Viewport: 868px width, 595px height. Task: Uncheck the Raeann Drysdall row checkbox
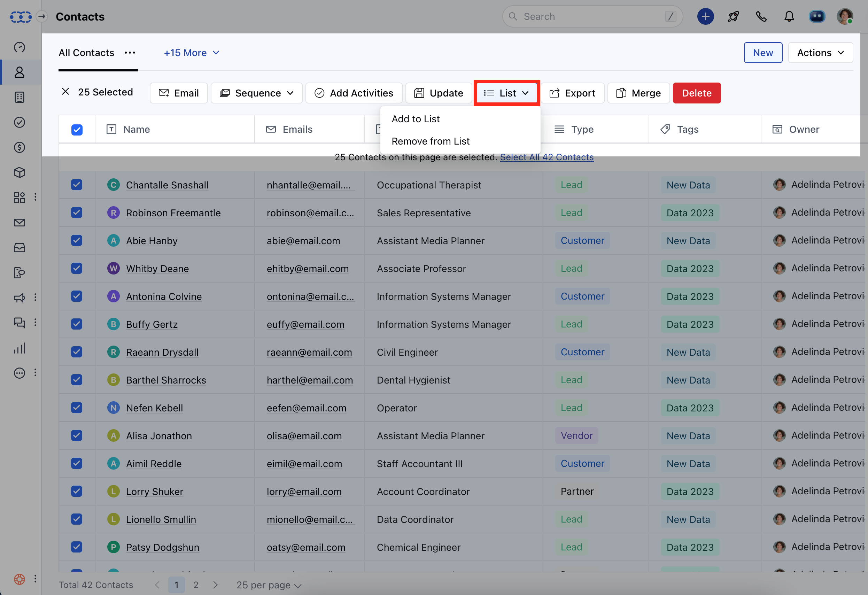77,352
